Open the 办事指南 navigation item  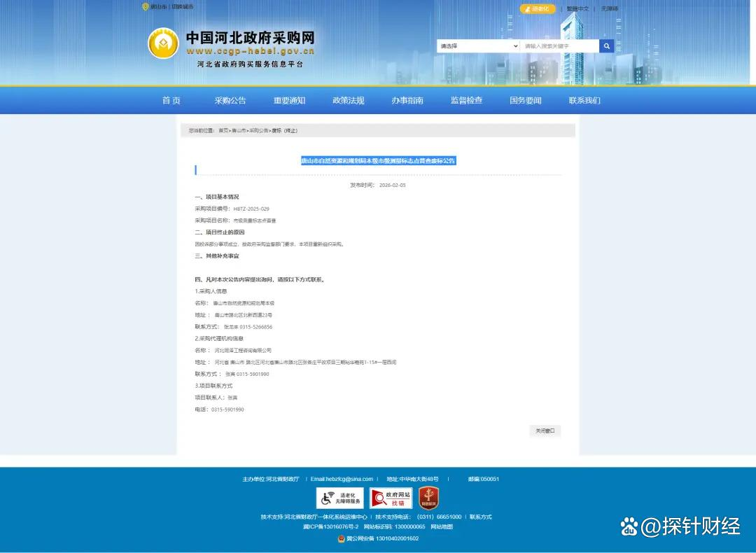pyautogui.click(x=407, y=100)
